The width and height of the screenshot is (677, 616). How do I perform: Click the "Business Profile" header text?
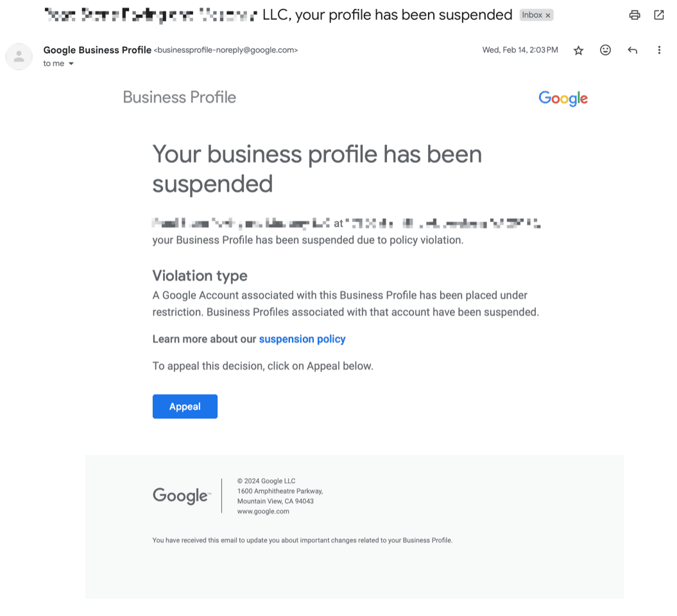179,97
